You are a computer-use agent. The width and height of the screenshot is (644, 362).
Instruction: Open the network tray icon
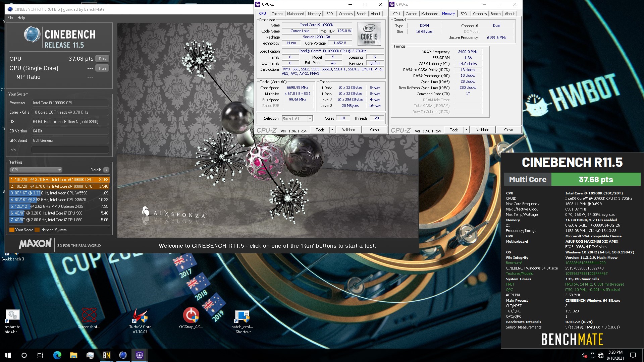(x=601, y=355)
